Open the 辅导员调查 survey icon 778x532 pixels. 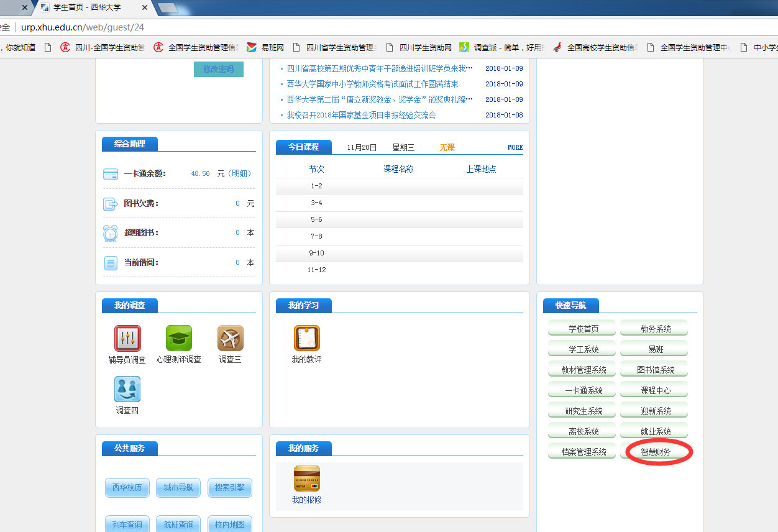127,339
